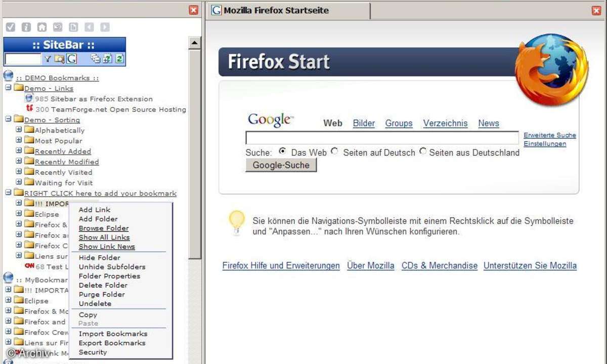
Task: Expand the Recently Added folder
Action: pyautogui.click(x=19, y=151)
